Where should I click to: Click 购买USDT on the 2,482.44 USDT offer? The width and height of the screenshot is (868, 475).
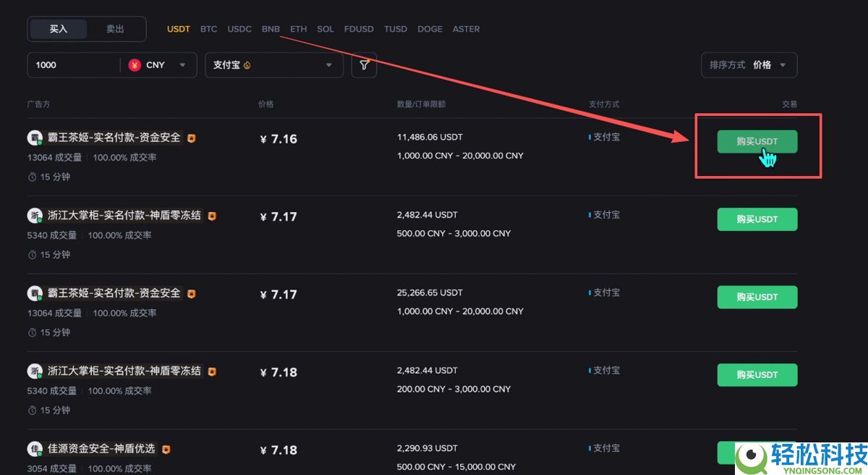click(757, 219)
